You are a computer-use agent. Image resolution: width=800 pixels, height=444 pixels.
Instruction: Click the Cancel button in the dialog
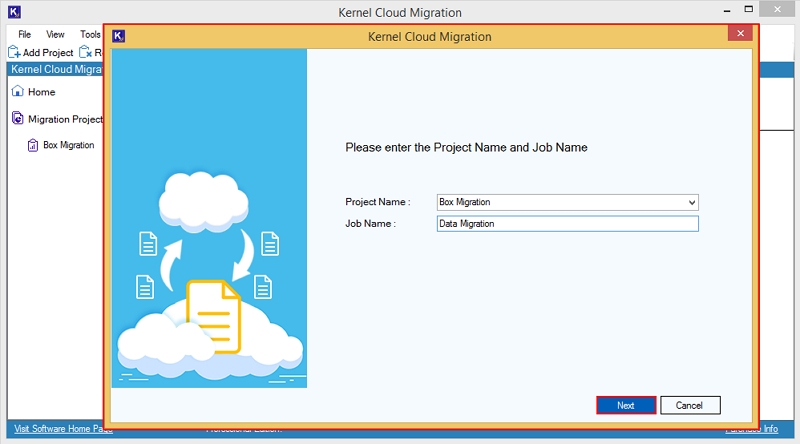click(x=690, y=405)
